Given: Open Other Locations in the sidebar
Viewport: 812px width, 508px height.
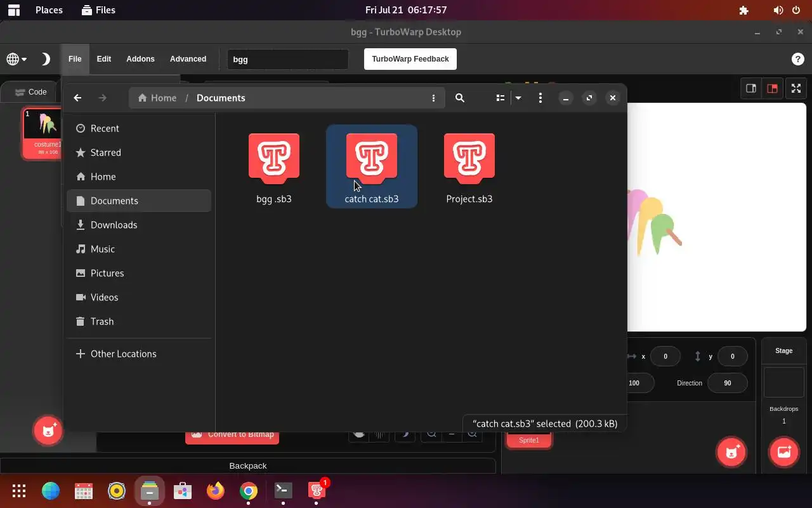Looking at the screenshot, I should click(139, 354).
